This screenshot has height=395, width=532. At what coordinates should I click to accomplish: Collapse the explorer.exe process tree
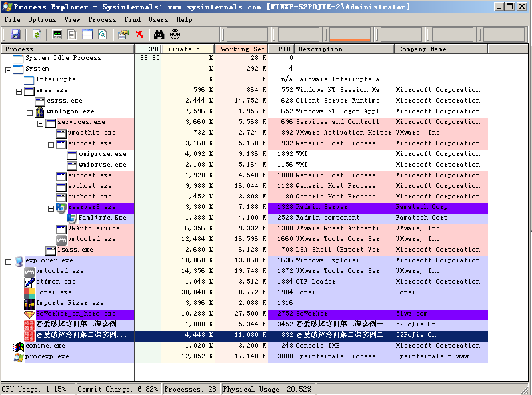click(x=8, y=261)
